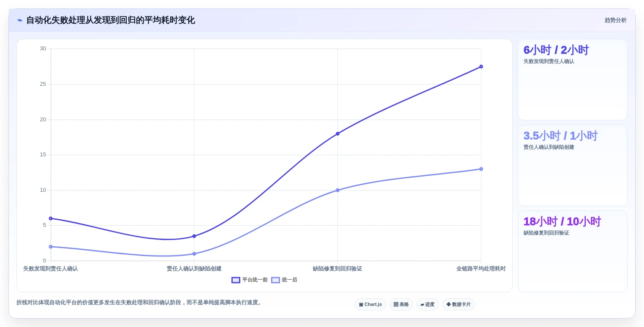The image size is (644, 327).
Task: Click the 数据卡片 tag
Action: click(459, 304)
